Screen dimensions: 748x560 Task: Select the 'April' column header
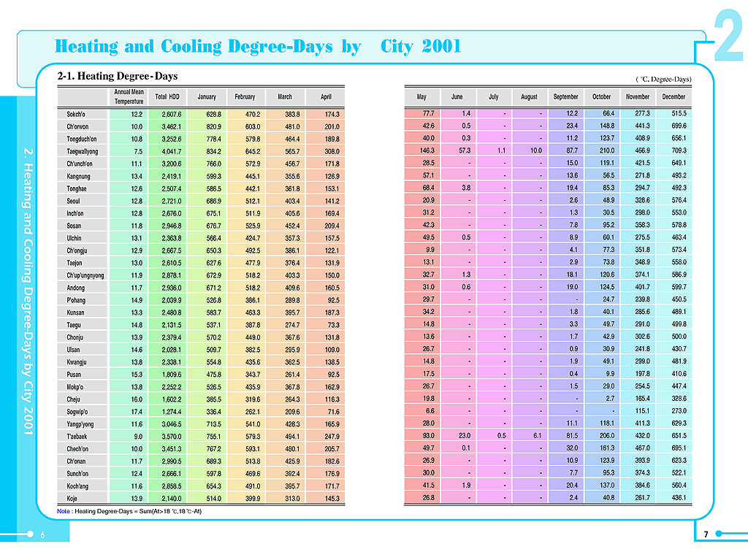pyautogui.click(x=326, y=96)
